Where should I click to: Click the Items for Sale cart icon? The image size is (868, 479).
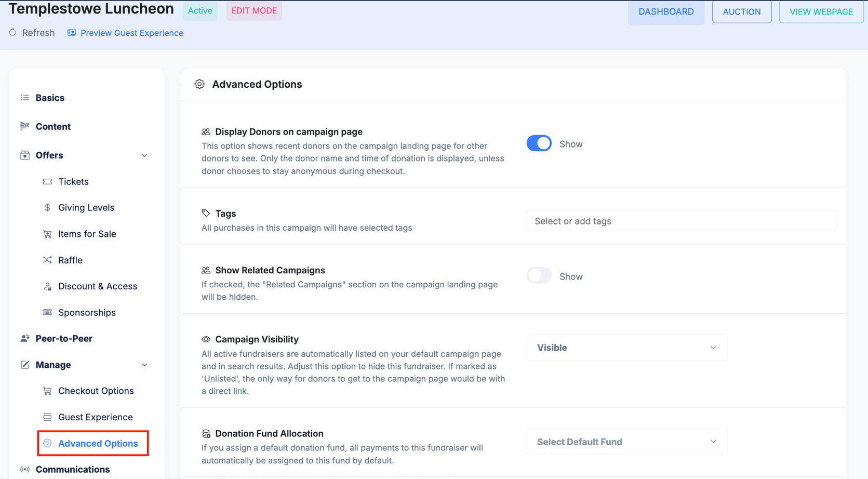(x=47, y=234)
